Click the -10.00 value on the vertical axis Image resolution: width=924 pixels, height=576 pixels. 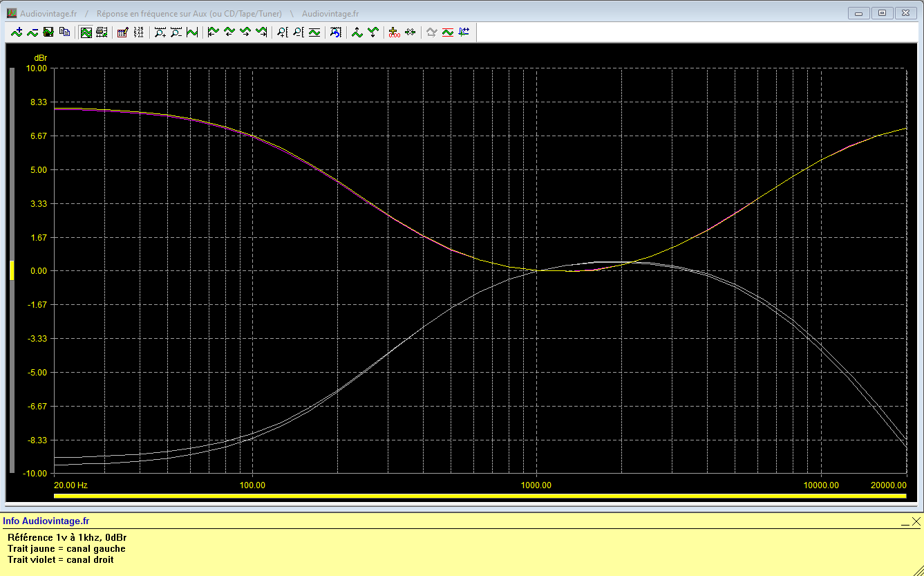click(35, 474)
